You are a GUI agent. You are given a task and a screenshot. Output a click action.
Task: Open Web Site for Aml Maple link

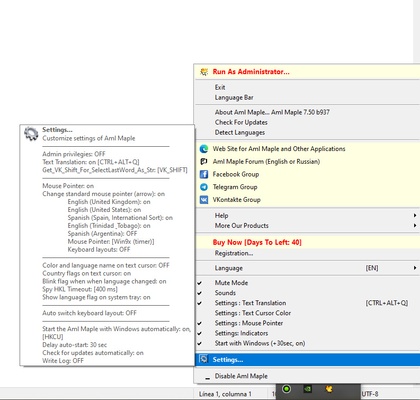(279, 149)
